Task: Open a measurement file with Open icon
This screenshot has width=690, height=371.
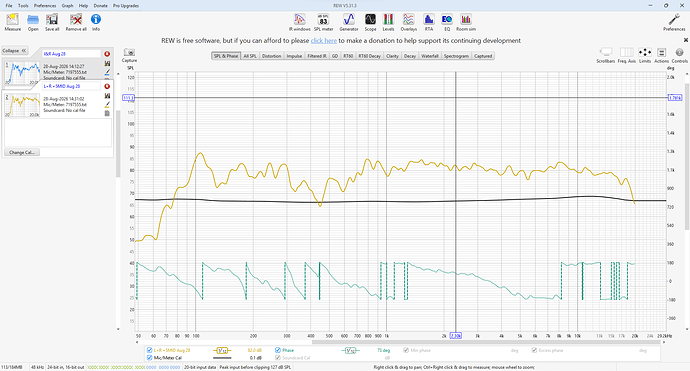Action: [33, 22]
